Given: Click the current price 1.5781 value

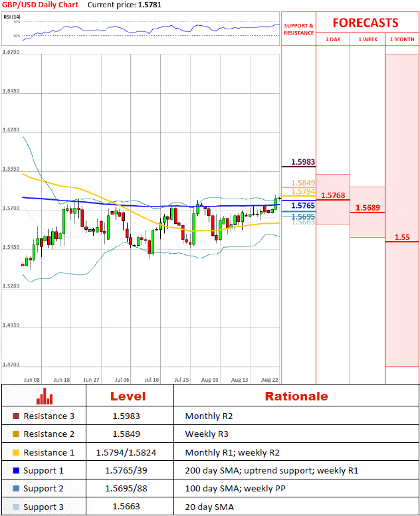Looking at the screenshot, I should tap(150, 5).
